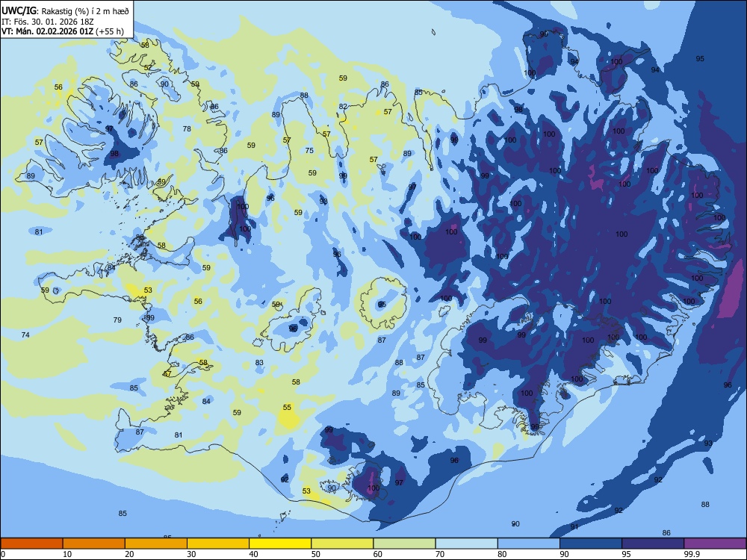Viewport: 747px width, 560px height.
Task: Click the map value "55" on yellow patch
Action: 287,407
